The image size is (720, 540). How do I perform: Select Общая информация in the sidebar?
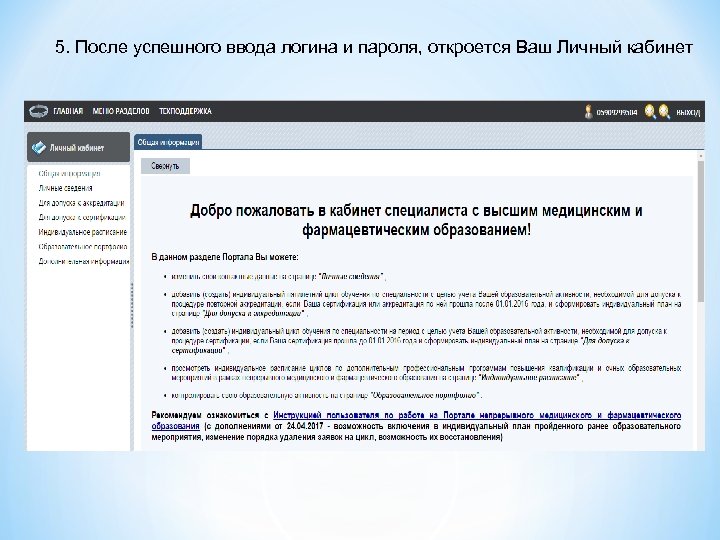[69, 174]
